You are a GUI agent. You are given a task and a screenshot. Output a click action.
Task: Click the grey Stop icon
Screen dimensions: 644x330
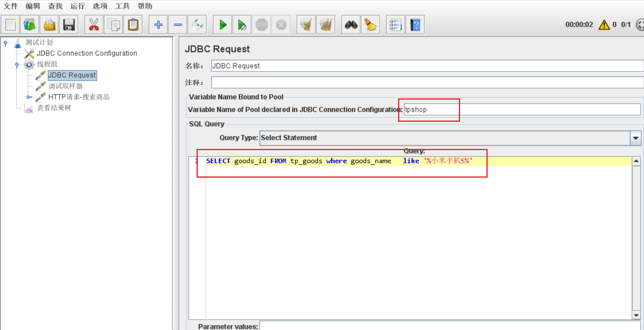(x=262, y=25)
